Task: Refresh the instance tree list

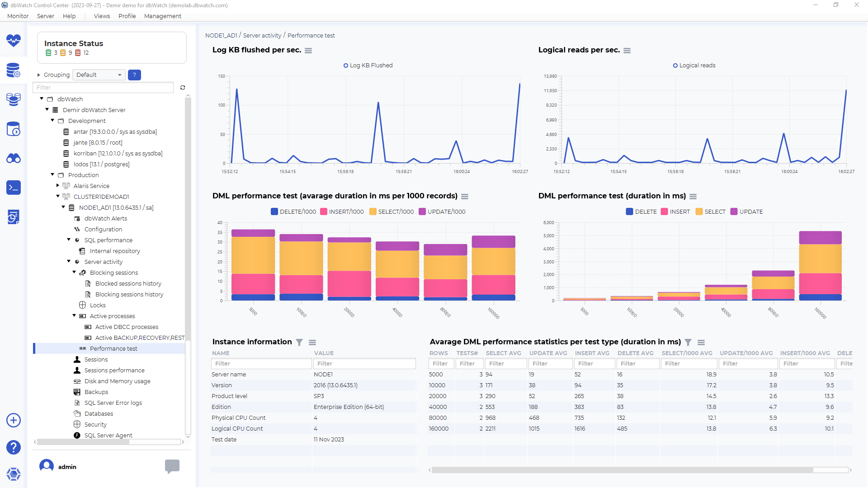Action: pyautogui.click(x=183, y=88)
